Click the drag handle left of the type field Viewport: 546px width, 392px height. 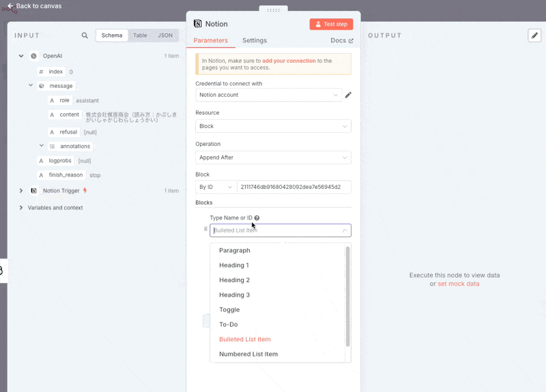point(206,229)
